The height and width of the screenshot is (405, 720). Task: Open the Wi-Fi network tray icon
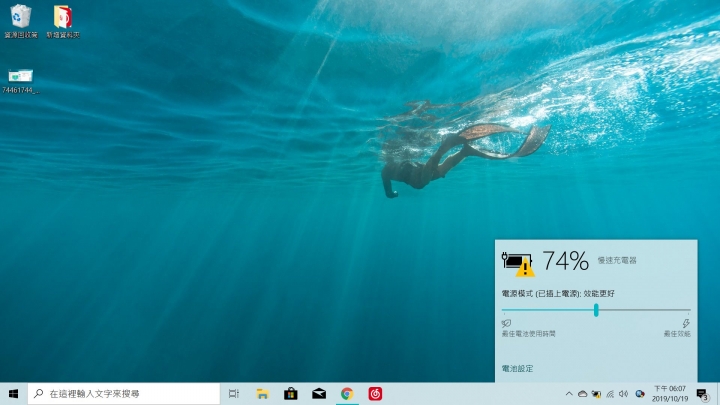610,394
